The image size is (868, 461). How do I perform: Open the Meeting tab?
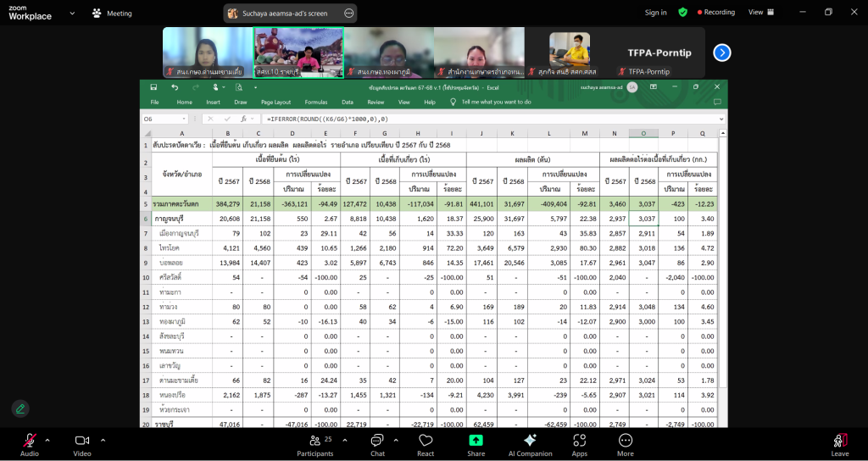[x=112, y=14]
